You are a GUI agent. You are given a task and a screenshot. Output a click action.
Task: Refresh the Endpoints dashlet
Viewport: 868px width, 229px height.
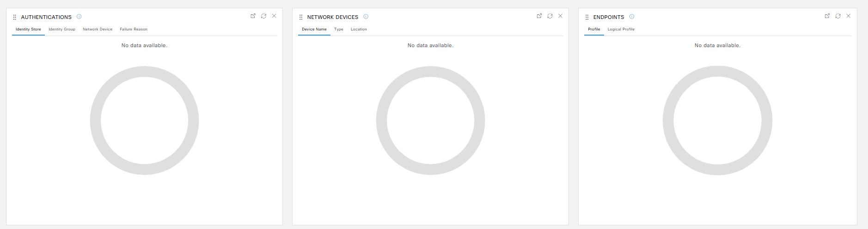pos(837,16)
